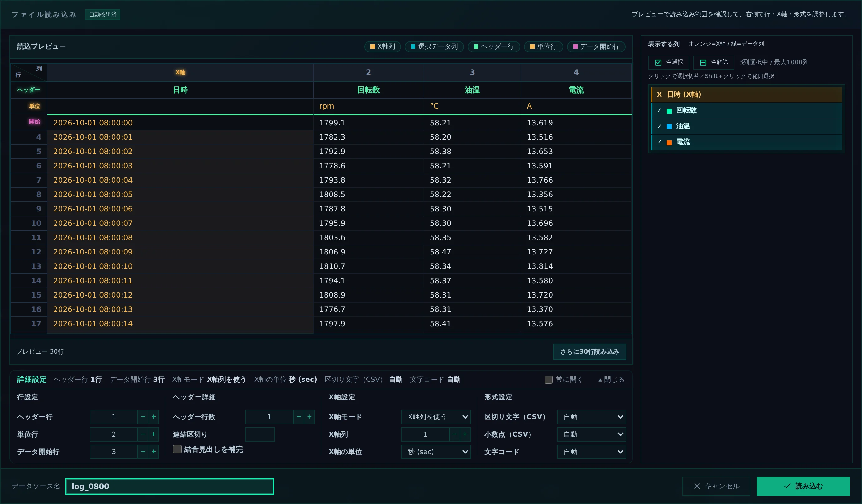Click the 連結区切り text field

click(260, 434)
